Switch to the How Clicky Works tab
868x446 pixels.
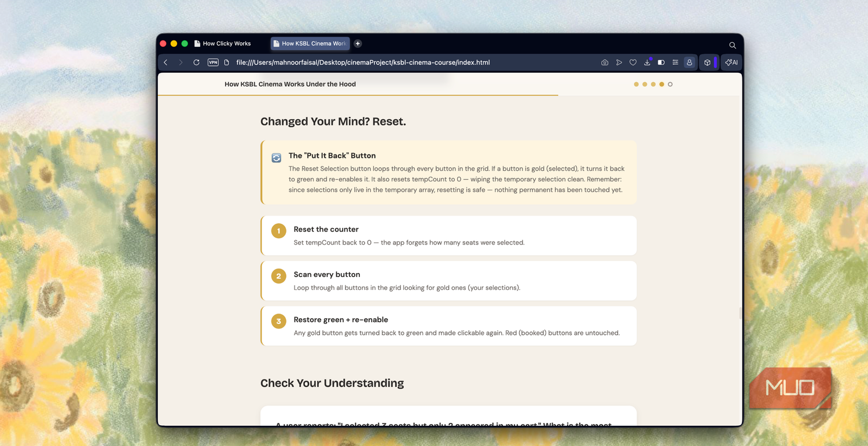(x=226, y=43)
